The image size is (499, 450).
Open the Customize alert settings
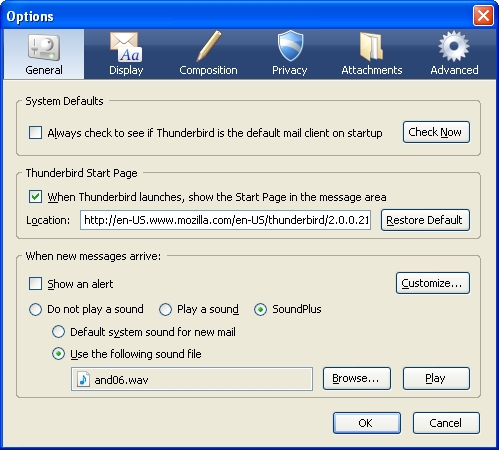click(x=433, y=283)
